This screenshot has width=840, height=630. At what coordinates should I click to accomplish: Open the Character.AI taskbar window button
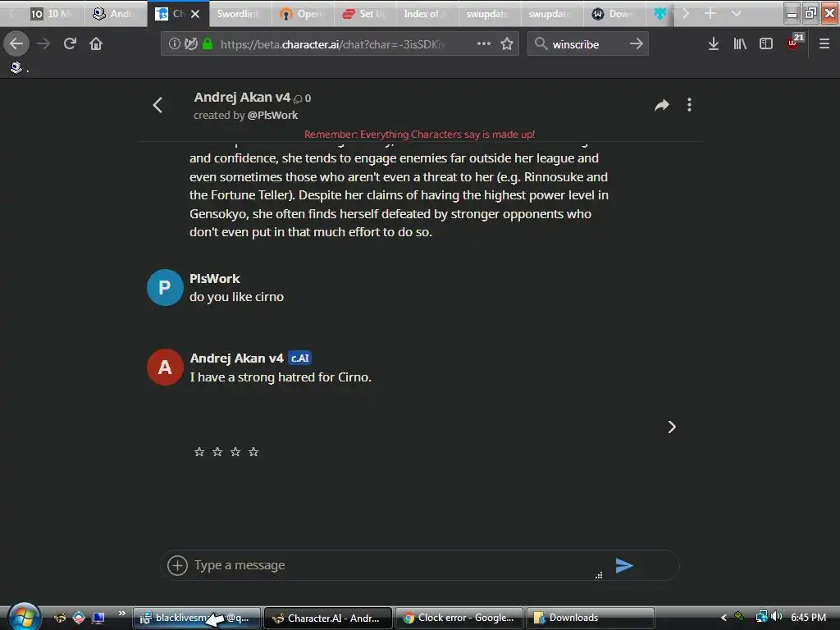pyautogui.click(x=328, y=619)
